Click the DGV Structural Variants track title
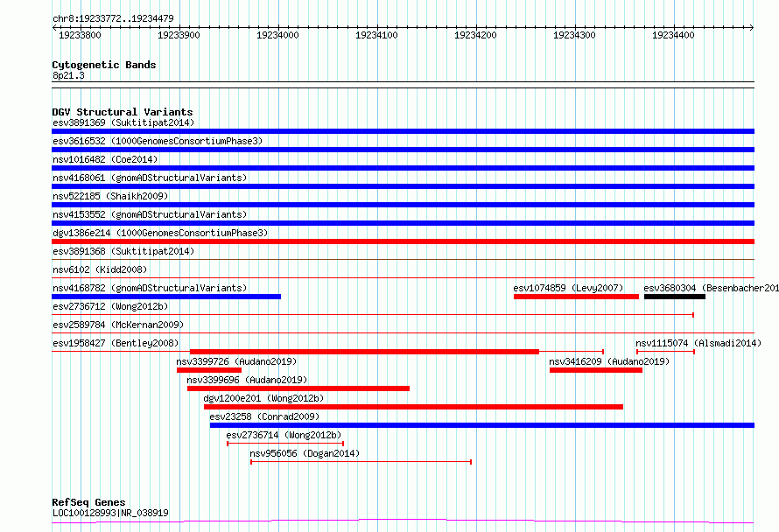 pos(123,112)
